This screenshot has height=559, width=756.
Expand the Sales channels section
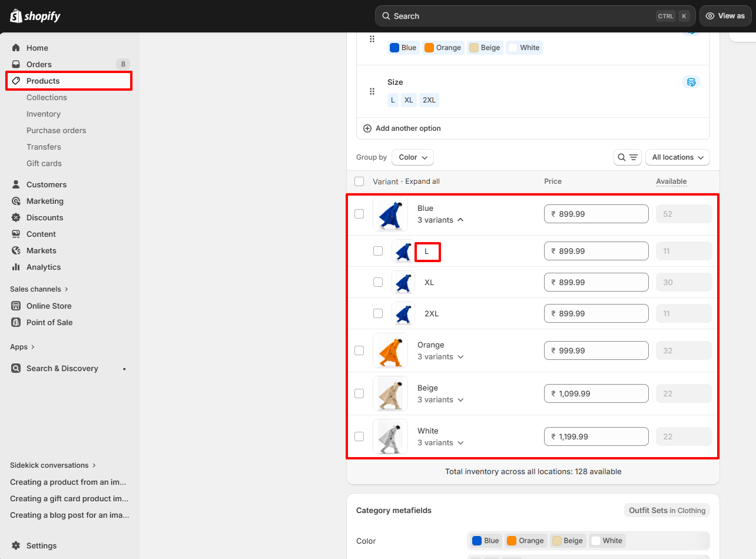pyautogui.click(x=39, y=289)
